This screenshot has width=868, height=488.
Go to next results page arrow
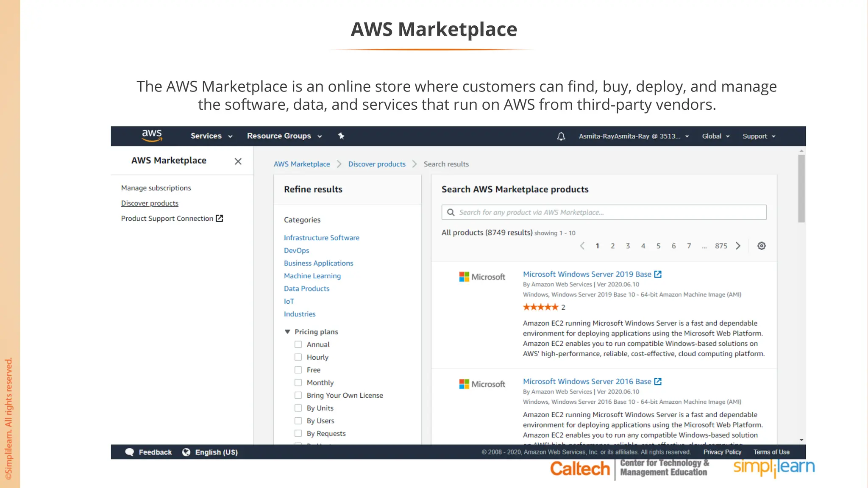pos(738,246)
